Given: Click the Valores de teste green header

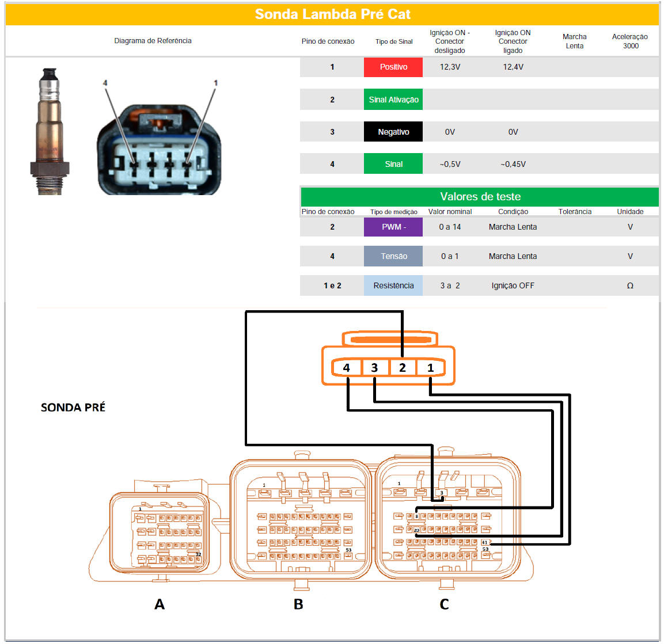Looking at the screenshot, I should coord(480,197).
